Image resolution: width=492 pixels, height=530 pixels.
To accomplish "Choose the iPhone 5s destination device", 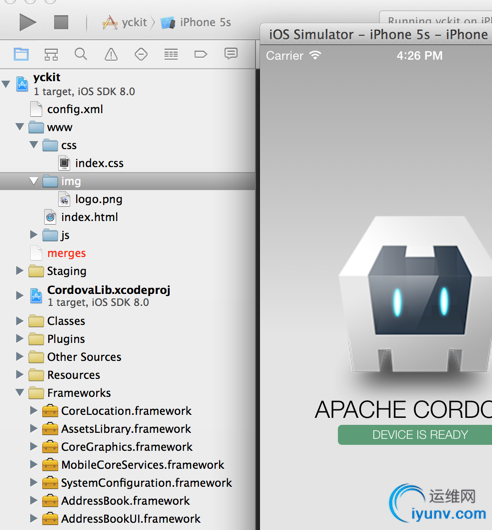I will tap(196, 22).
